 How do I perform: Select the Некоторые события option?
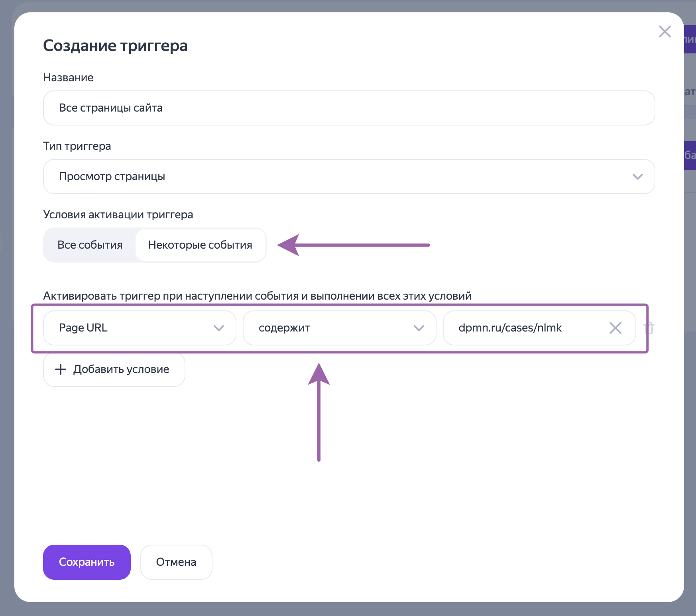[x=200, y=245]
